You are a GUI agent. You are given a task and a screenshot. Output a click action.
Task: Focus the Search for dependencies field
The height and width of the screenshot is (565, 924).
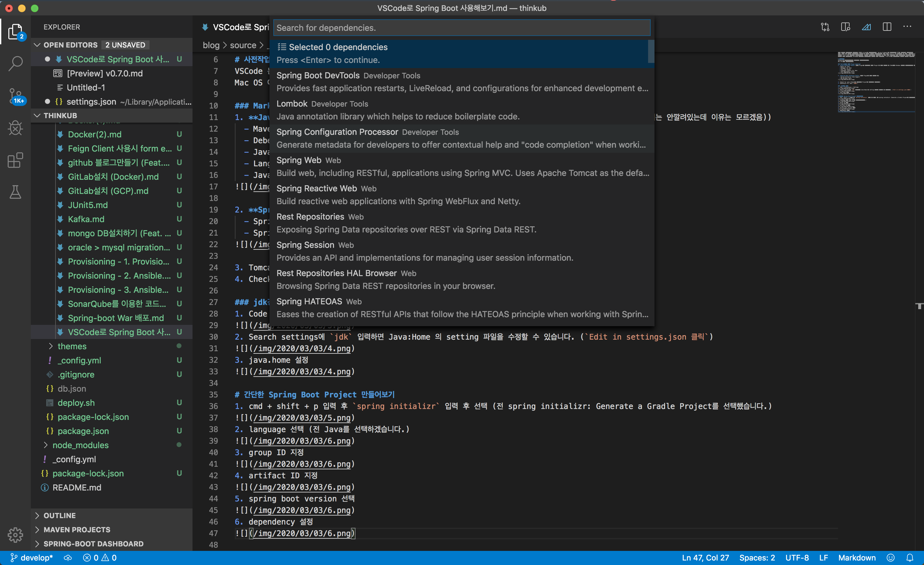(462, 28)
